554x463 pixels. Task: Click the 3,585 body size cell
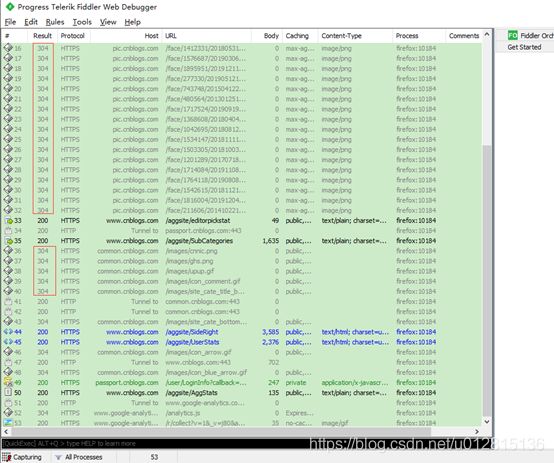[x=271, y=332]
